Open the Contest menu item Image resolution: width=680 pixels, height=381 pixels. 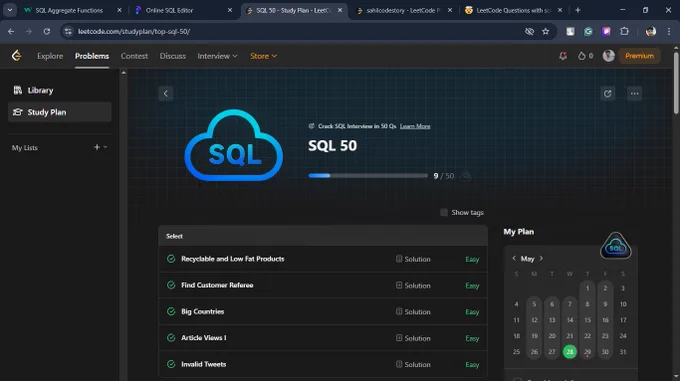(134, 56)
